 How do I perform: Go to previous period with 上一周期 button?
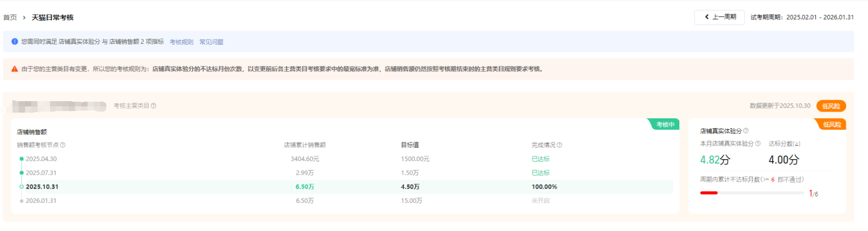click(720, 17)
